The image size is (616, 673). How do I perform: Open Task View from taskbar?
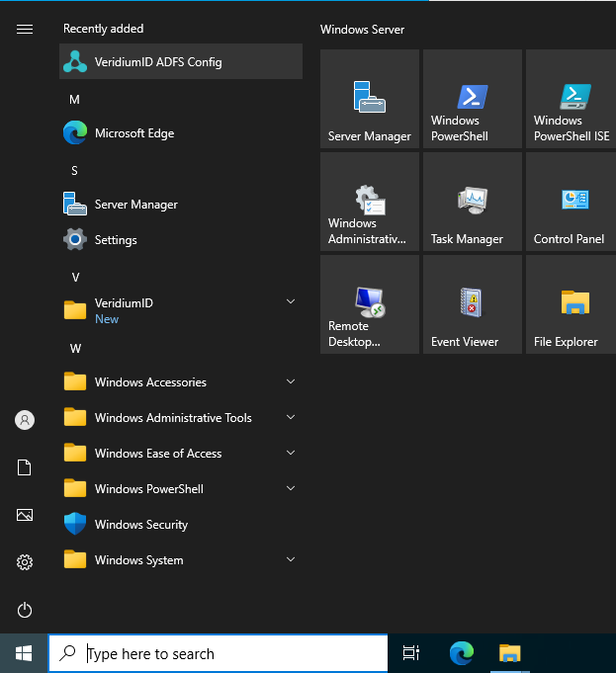pos(411,653)
